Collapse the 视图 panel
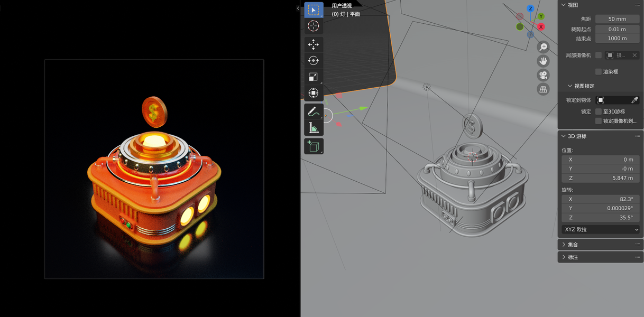 tap(564, 5)
